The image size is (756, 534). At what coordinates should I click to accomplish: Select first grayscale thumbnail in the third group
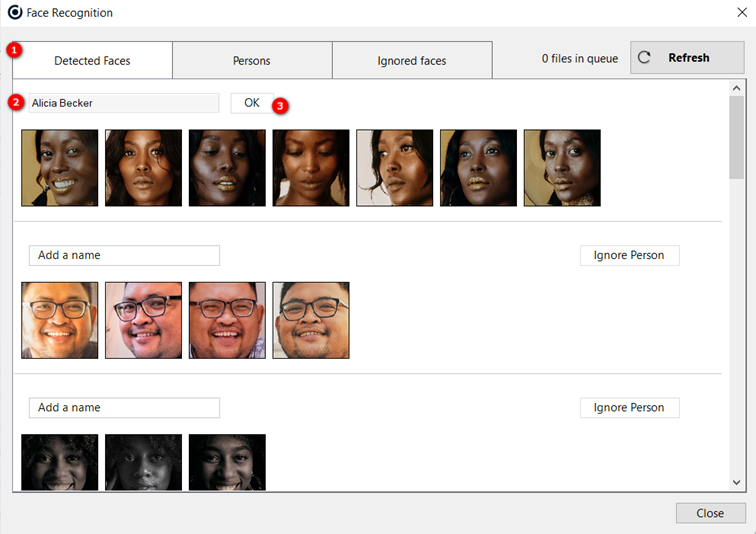point(60,462)
